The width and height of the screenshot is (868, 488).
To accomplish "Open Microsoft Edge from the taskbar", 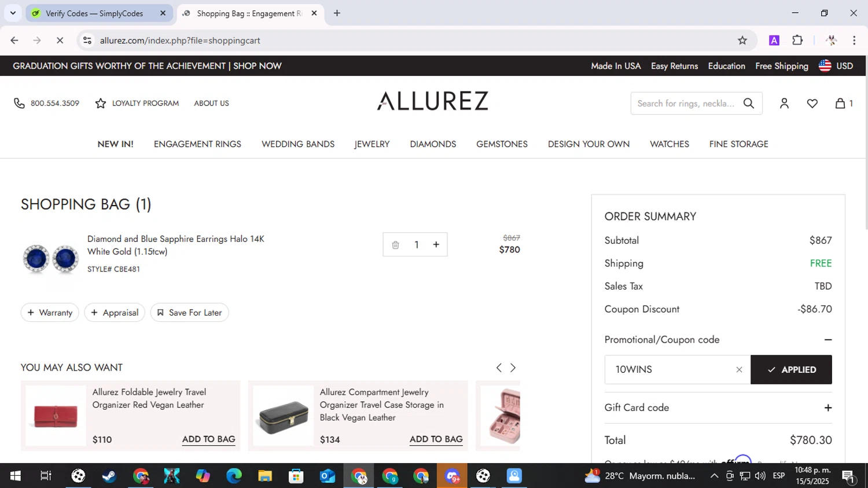I will 234,476.
